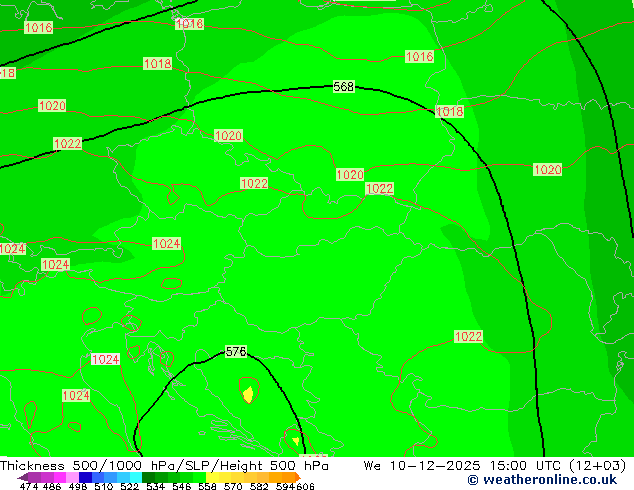Pick the magenta legend swatch above 486
Viewport: 634px width, 490px height.
[60, 477]
